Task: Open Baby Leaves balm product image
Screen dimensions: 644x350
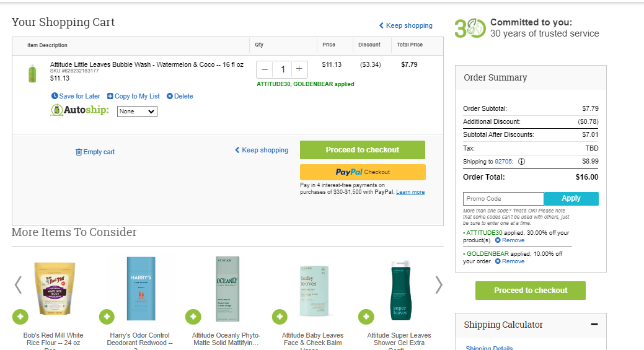Action: (x=314, y=291)
